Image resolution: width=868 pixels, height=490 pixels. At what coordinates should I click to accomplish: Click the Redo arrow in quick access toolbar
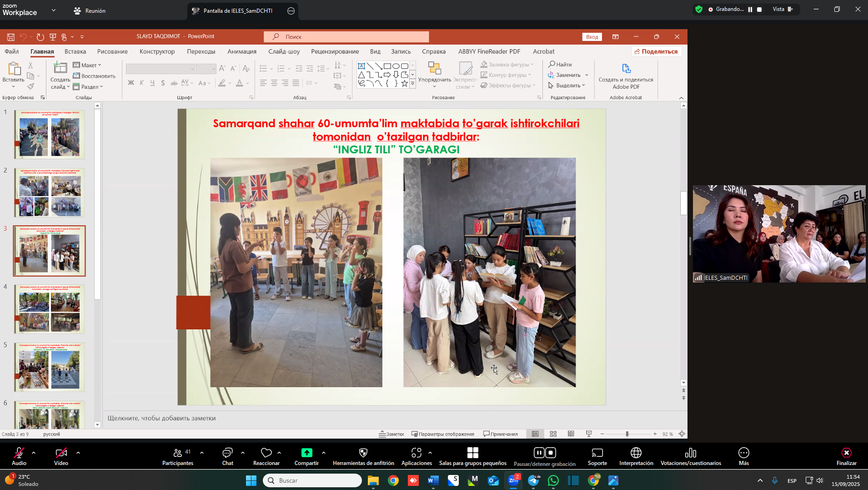point(40,37)
